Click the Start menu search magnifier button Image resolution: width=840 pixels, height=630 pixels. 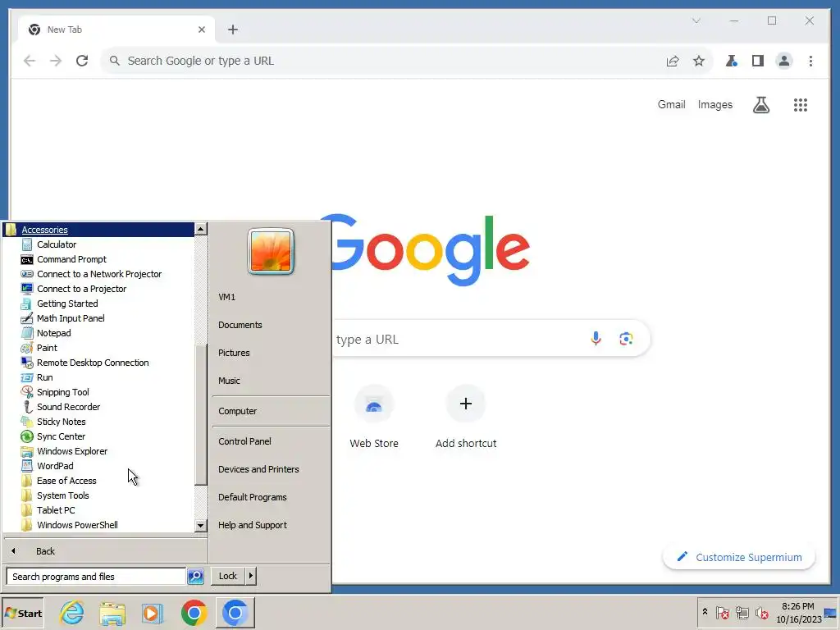[195, 577]
